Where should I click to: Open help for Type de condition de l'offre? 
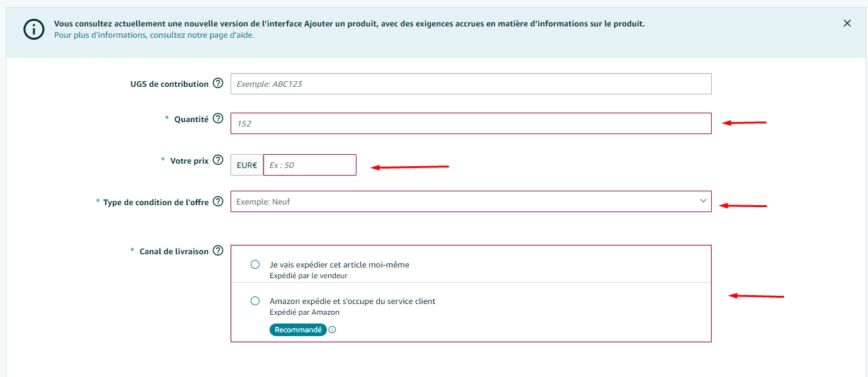218,201
